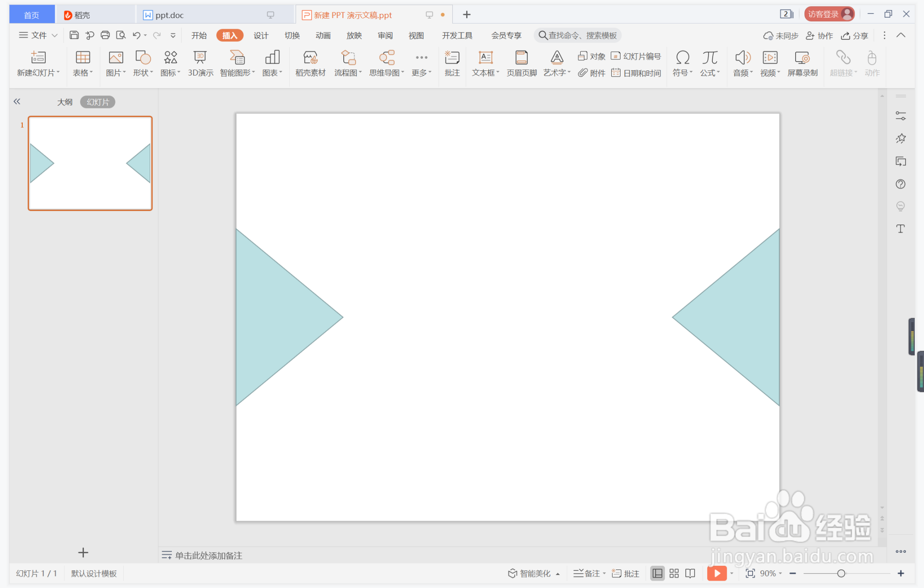Collapse the slide panel with double chevron
924x588 pixels.
click(x=17, y=101)
